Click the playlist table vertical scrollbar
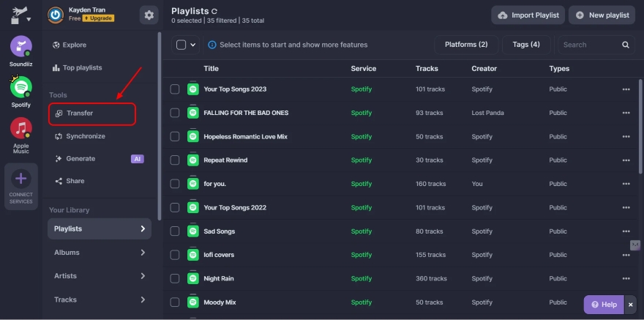 pyautogui.click(x=641, y=126)
